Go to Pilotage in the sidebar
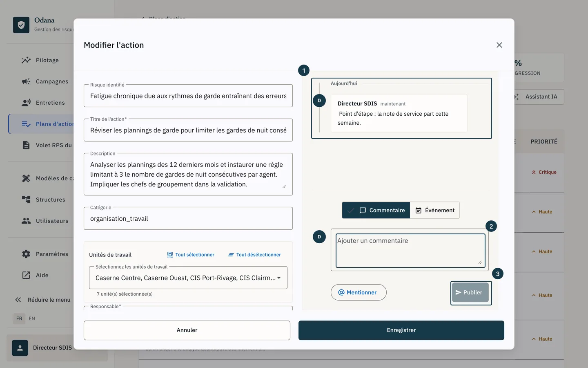 click(x=47, y=60)
